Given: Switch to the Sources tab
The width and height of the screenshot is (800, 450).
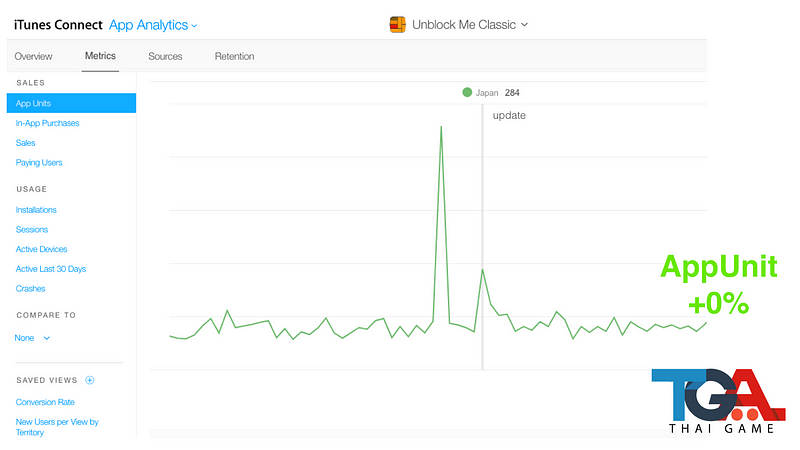Looking at the screenshot, I should point(165,56).
